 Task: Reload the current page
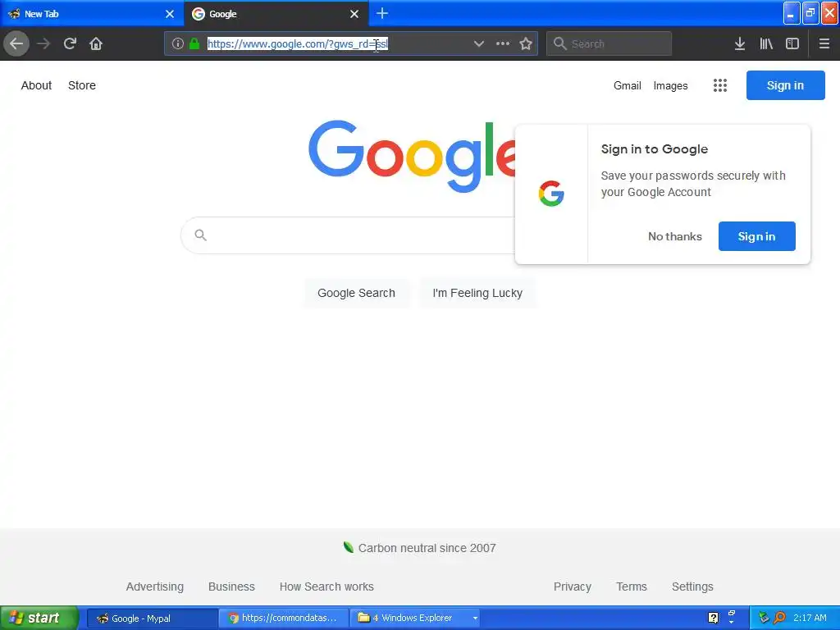click(70, 43)
